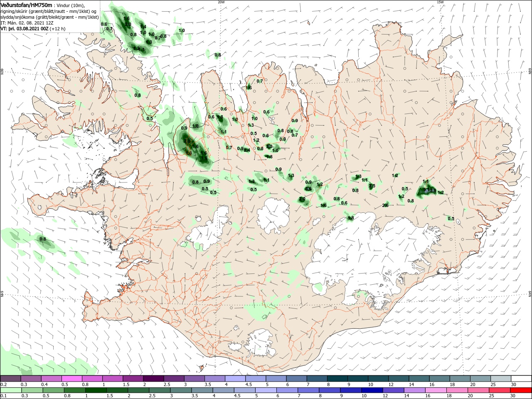Screen dimensions: 532x399
Task: Click the 20W longitude label
Action: pyautogui.click(x=221, y=2)
